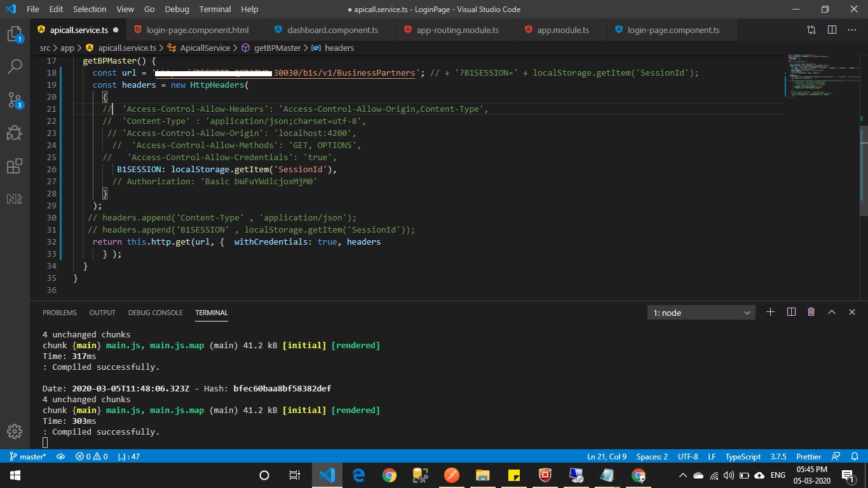Image resolution: width=868 pixels, height=488 pixels.
Task: Open the Terminal menu in menu bar
Action: pyautogui.click(x=215, y=9)
